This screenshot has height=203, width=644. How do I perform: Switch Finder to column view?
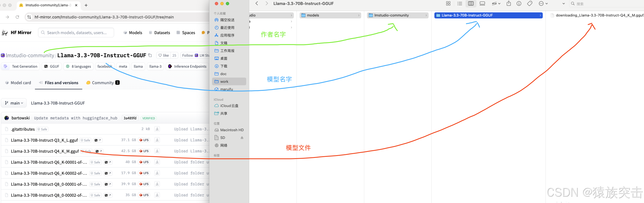click(x=471, y=4)
